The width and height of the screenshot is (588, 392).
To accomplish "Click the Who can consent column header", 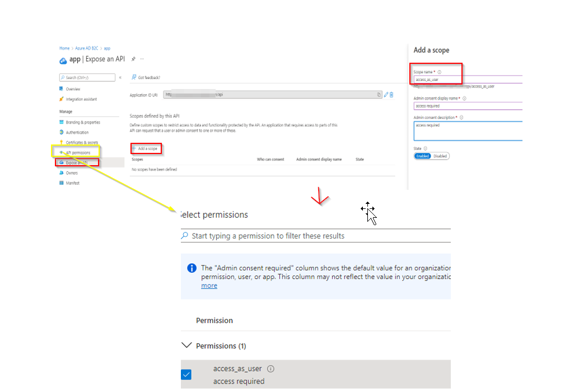I will tap(270, 160).
